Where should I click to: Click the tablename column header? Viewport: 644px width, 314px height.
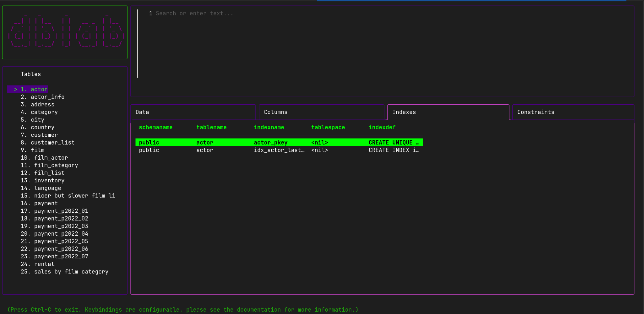pyautogui.click(x=212, y=127)
